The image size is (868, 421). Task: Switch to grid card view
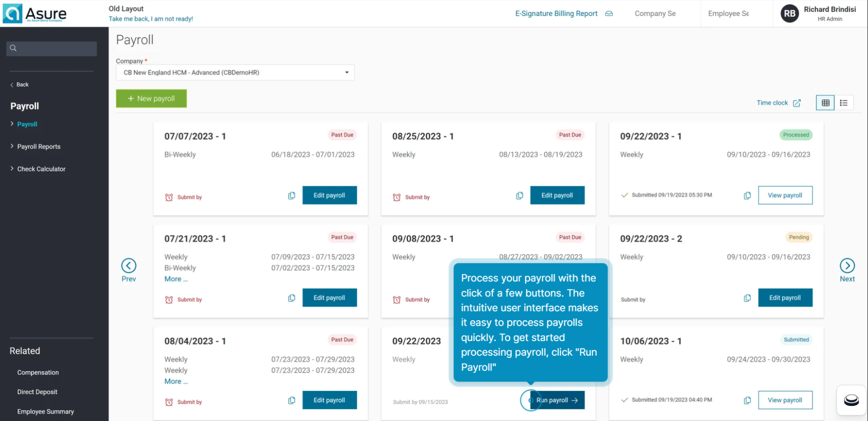tap(825, 103)
